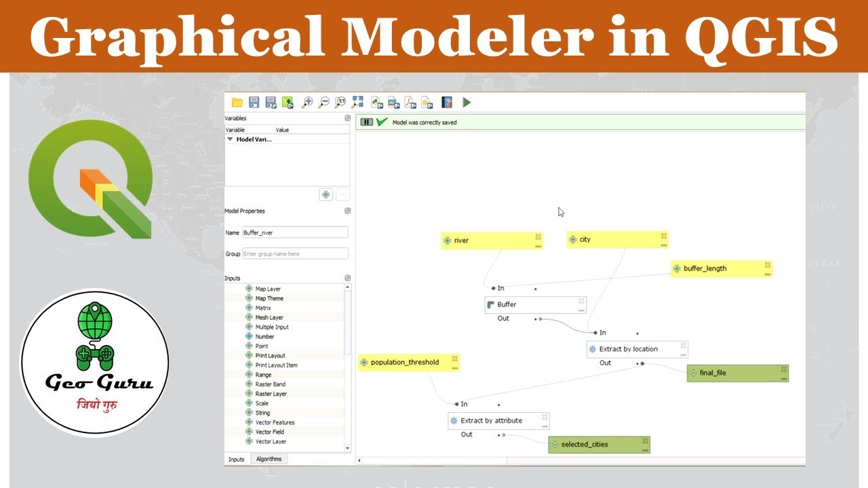The width and height of the screenshot is (868, 488).
Task: Edit the population_threshold input via ellipsis
Action: (455, 368)
